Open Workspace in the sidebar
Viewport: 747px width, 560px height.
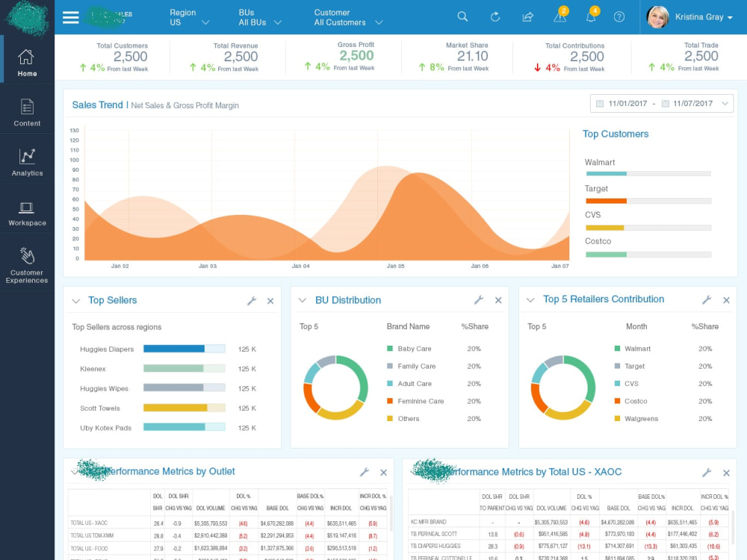[x=27, y=213]
